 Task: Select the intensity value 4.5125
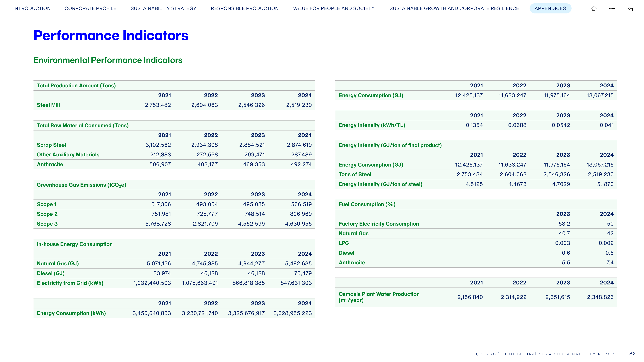click(474, 184)
